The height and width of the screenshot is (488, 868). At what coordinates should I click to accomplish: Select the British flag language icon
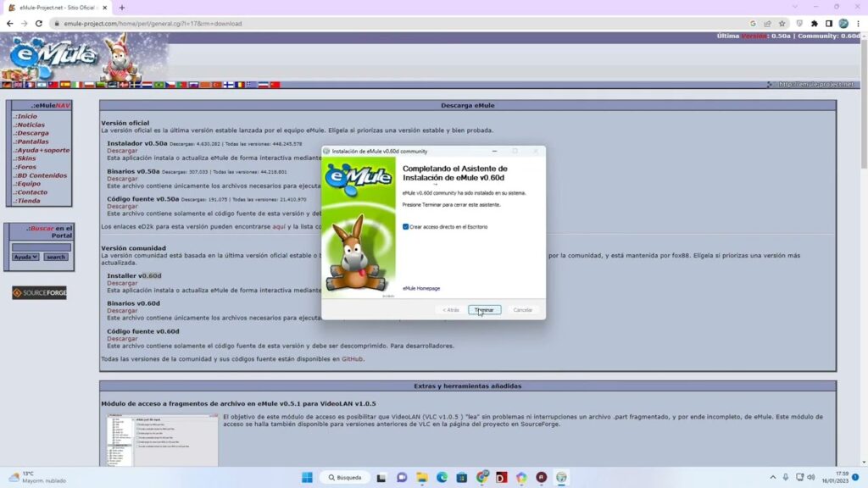(x=18, y=85)
